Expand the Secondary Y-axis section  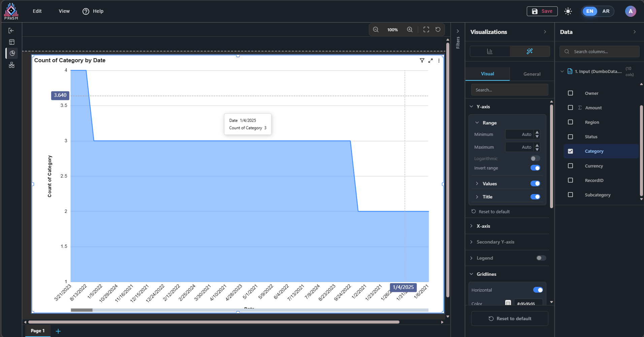(495, 242)
